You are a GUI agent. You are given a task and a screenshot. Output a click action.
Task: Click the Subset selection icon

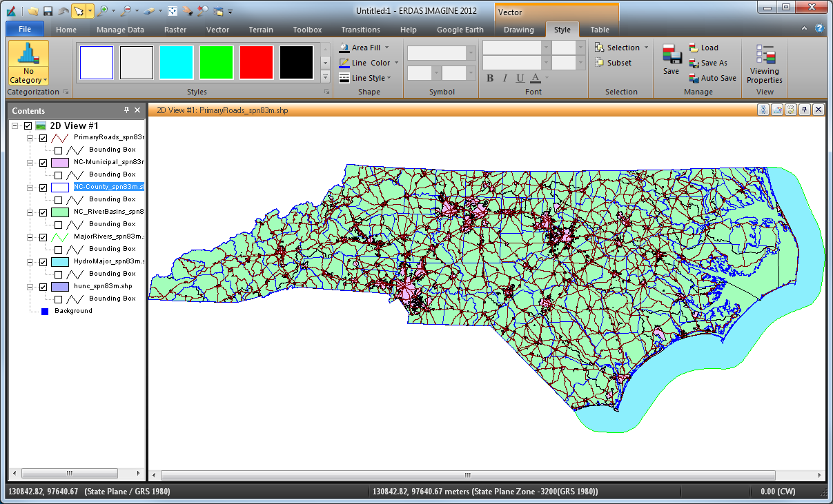tap(600, 63)
